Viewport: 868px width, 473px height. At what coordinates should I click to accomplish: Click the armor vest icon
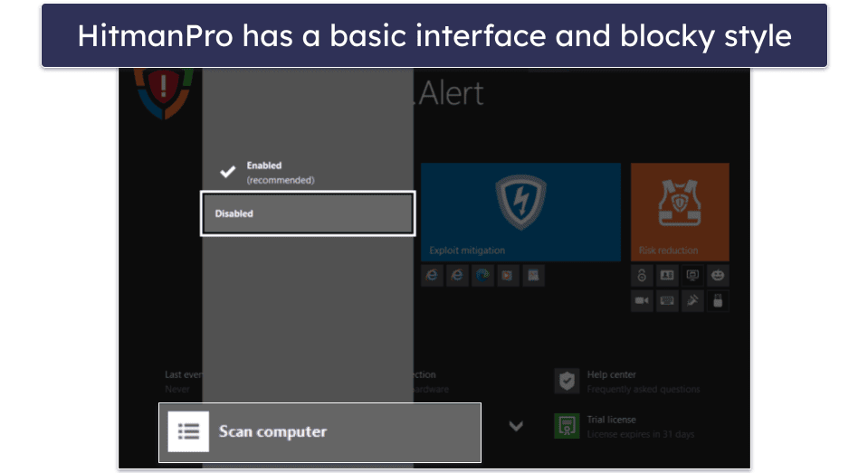pos(679,203)
